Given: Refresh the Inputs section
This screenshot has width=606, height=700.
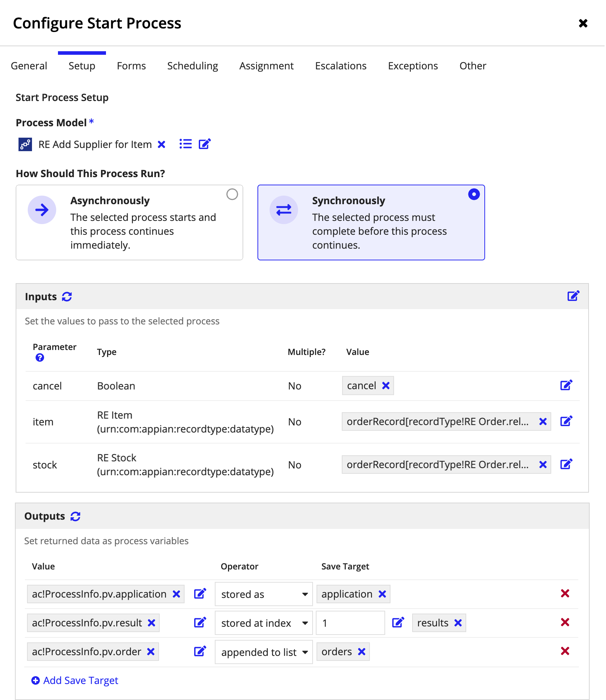Looking at the screenshot, I should [x=67, y=297].
